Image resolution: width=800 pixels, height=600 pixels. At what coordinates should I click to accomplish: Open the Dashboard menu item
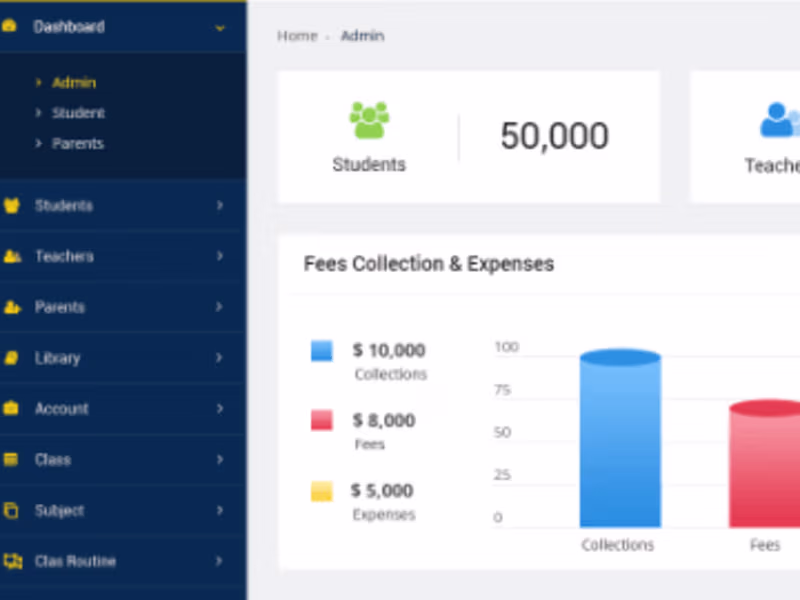(x=122, y=27)
